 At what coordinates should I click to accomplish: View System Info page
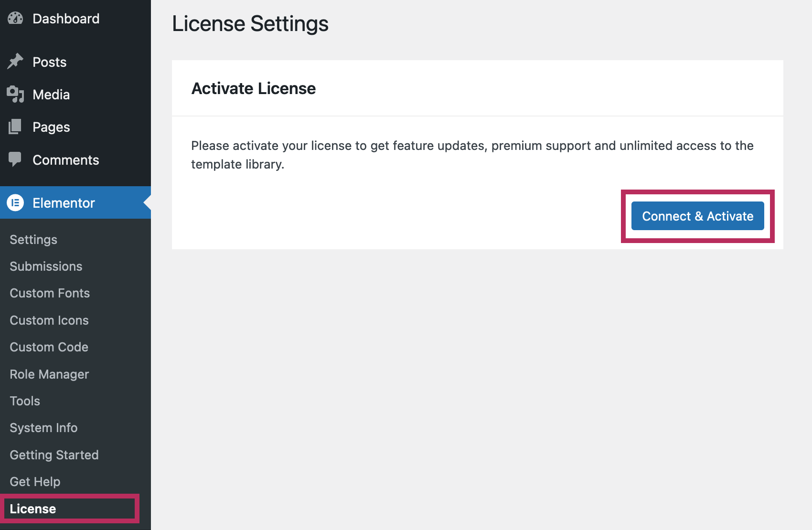[43, 428]
